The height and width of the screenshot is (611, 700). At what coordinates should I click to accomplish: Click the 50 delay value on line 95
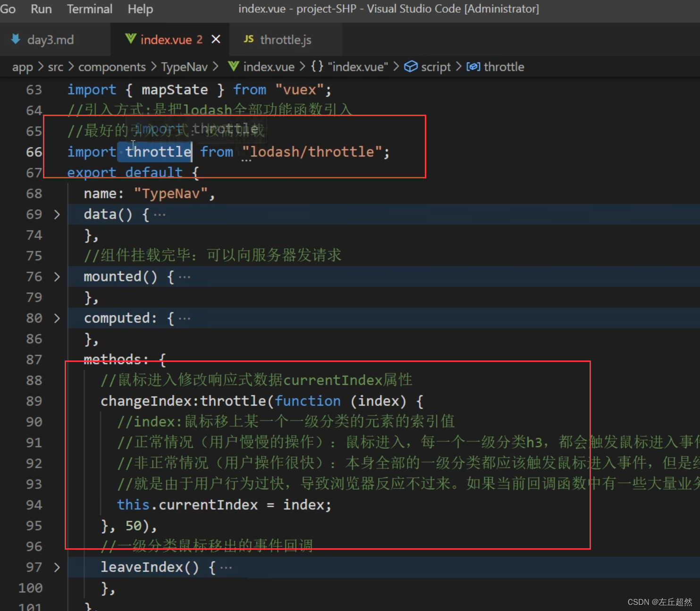click(x=134, y=526)
